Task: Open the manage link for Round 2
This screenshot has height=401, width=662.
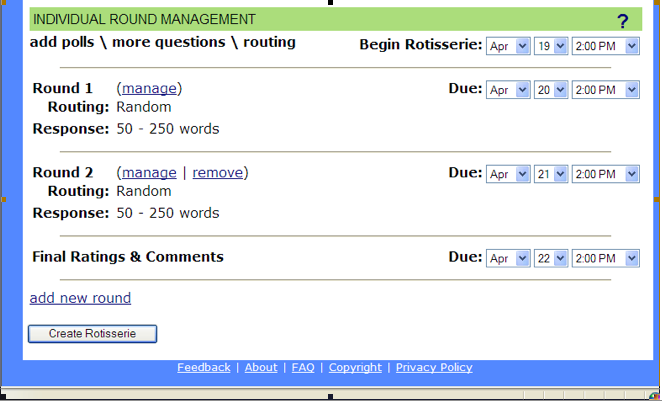Action: [149, 172]
